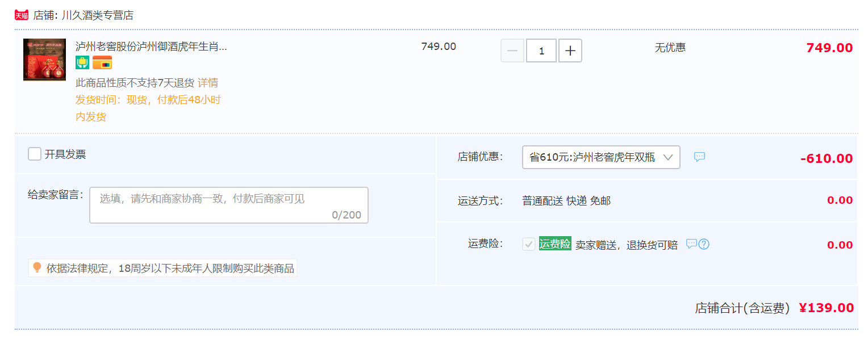868x340 pixels.
Task: Click the green service badge icon under the product title
Action: (82, 62)
